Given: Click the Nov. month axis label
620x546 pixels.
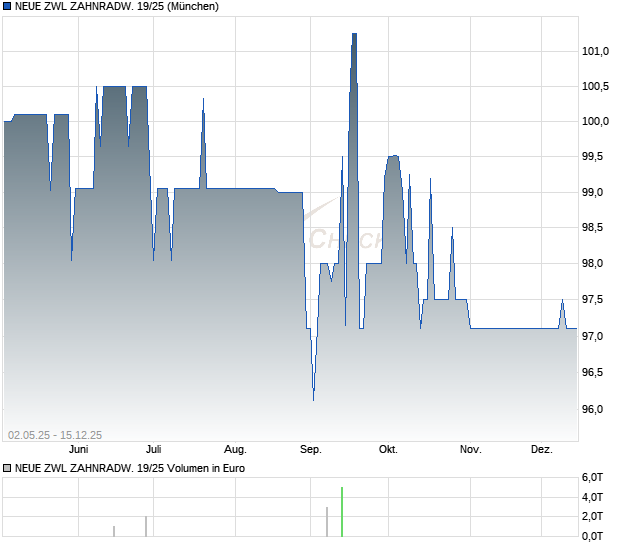Looking at the screenshot, I should [x=471, y=450].
